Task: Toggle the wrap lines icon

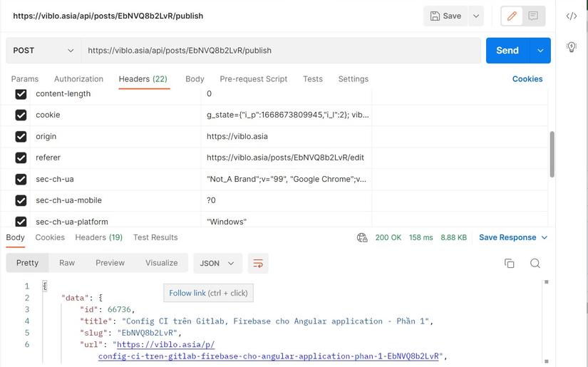Action: (258, 263)
